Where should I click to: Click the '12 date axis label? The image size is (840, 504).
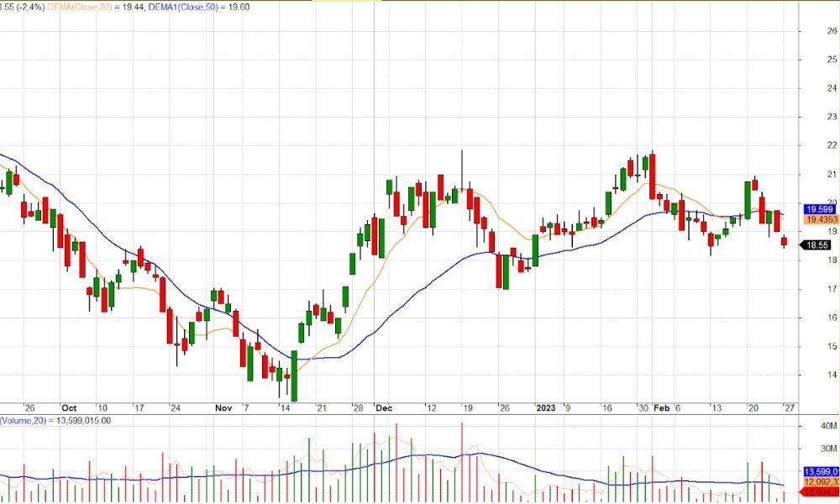pos(431,408)
